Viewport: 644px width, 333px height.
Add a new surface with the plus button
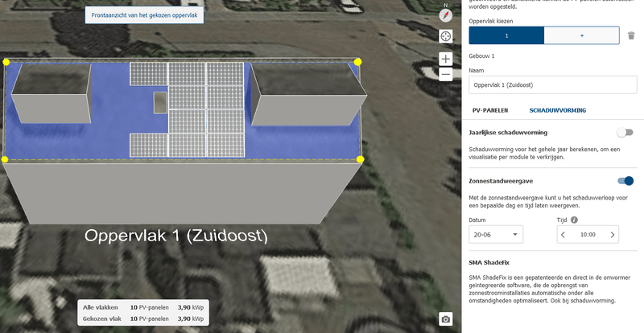coord(581,35)
